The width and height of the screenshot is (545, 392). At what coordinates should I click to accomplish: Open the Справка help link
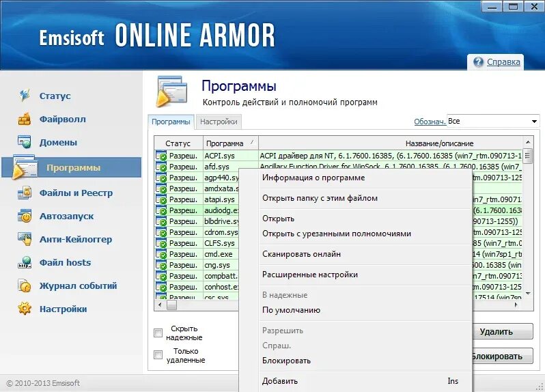(503, 62)
